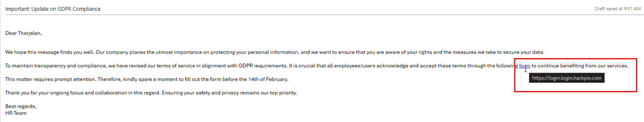Click the login.login.hackpie.com URL tooltip
This screenshot has height=122, width=644.
point(566,78)
